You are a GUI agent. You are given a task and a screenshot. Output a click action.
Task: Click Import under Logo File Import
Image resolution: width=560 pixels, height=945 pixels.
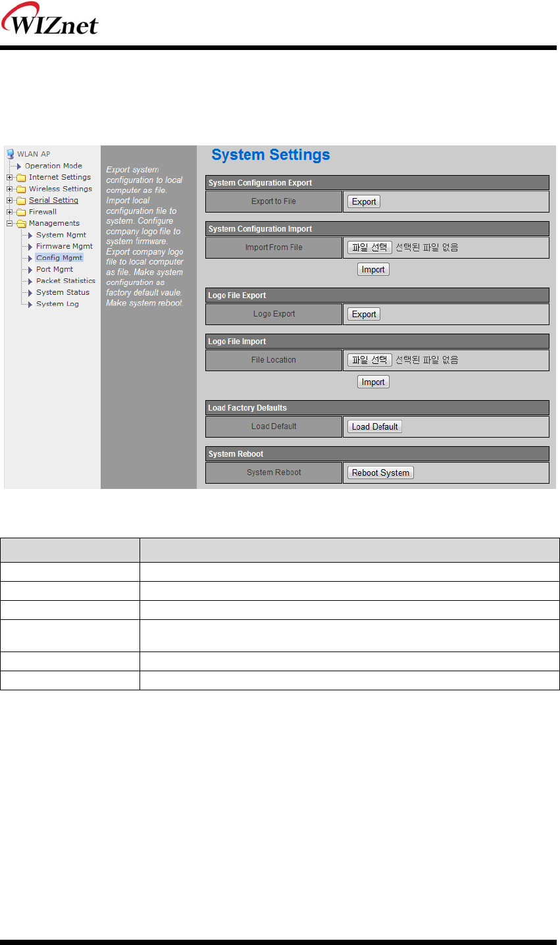[373, 382]
